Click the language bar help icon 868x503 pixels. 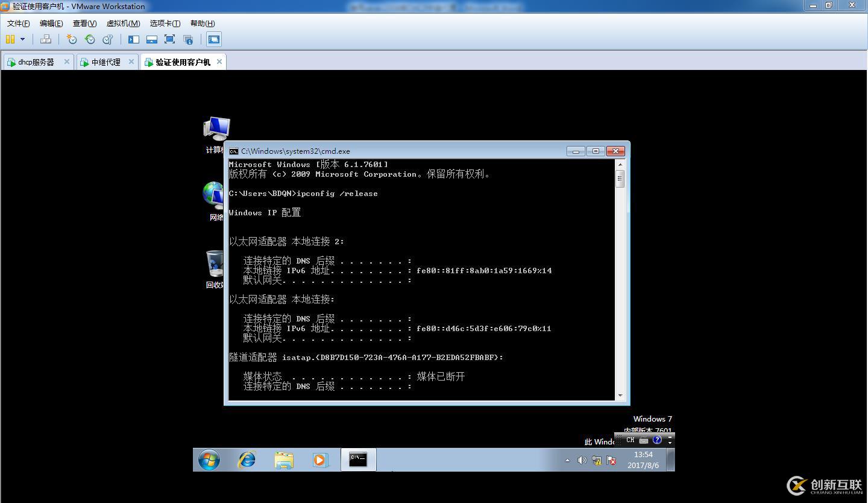click(657, 440)
